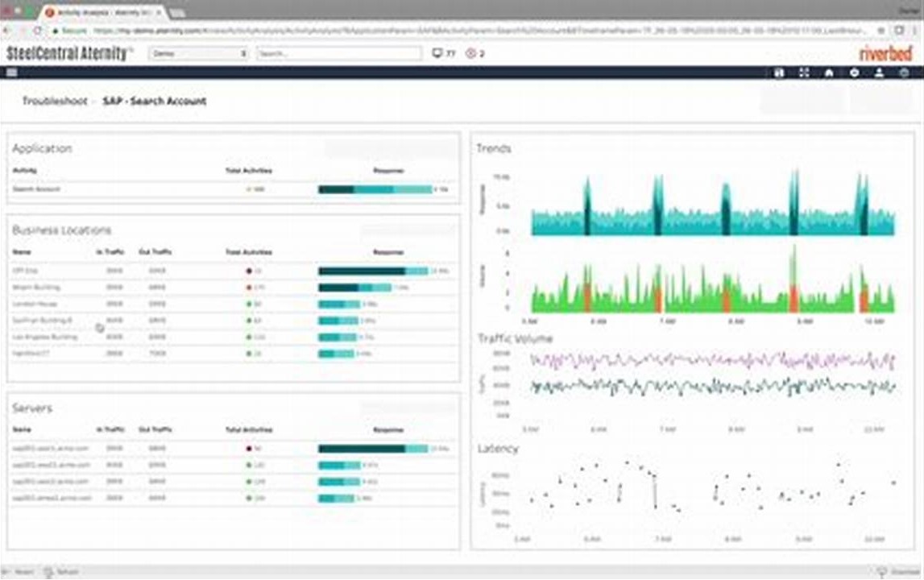Open the user profile icon in the navigation bar

tap(879, 72)
